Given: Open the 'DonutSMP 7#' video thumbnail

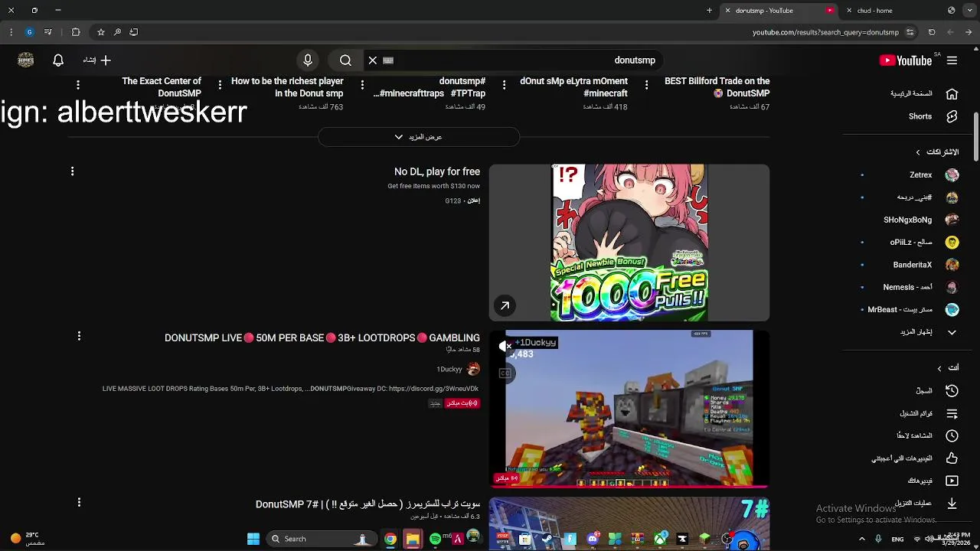Looking at the screenshot, I should click(629, 523).
